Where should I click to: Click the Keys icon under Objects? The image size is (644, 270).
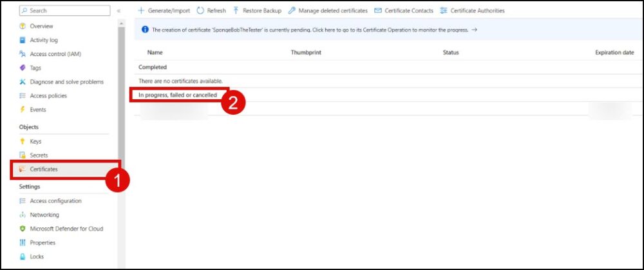pos(23,141)
